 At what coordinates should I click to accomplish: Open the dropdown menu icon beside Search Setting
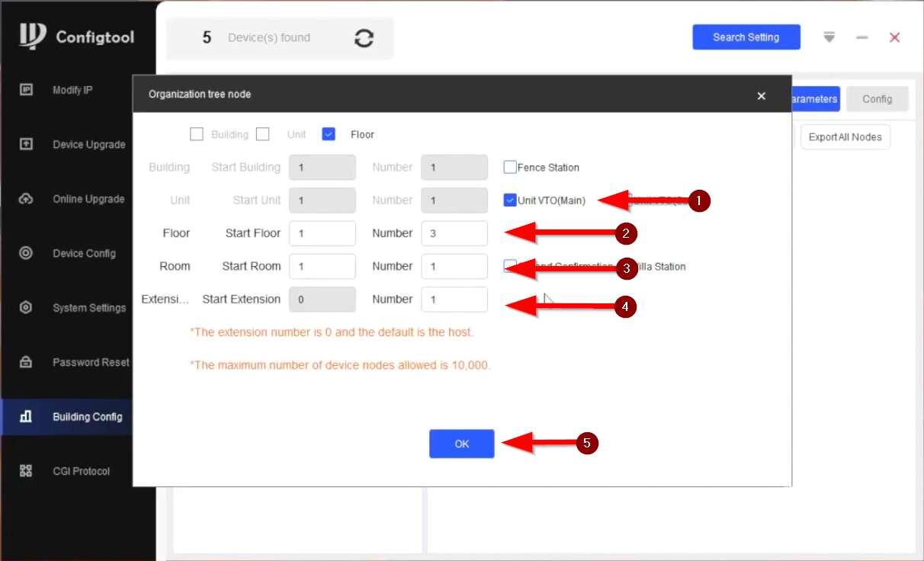pyautogui.click(x=829, y=37)
